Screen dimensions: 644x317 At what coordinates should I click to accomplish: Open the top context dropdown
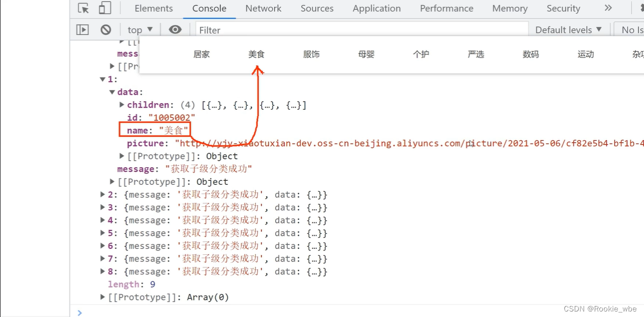140,30
